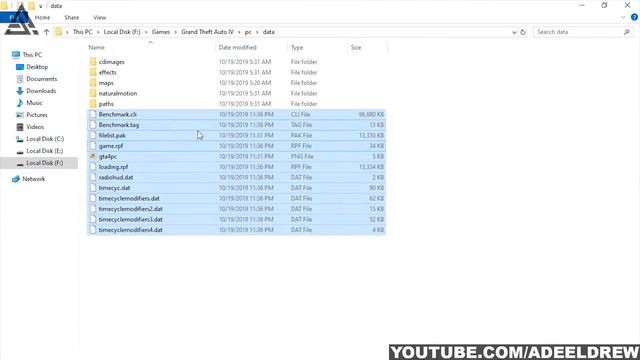Click the game.rpf file icon
The image size is (640, 360).
click(93, 146)
